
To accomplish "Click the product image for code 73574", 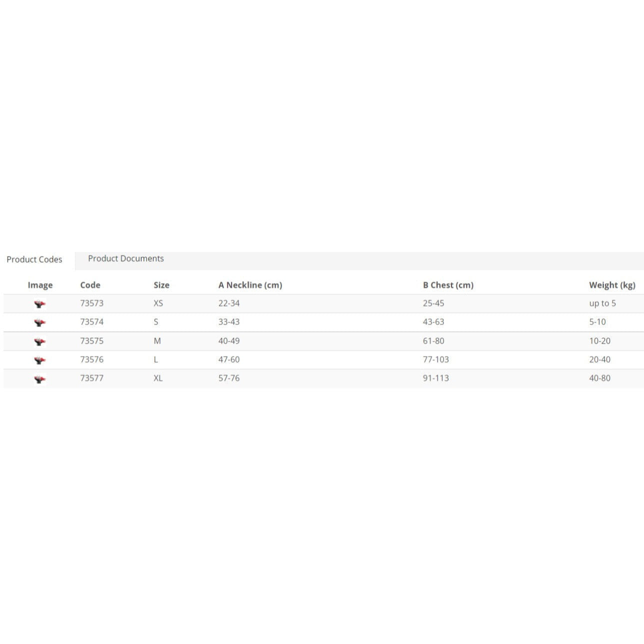I will [40, 322].
